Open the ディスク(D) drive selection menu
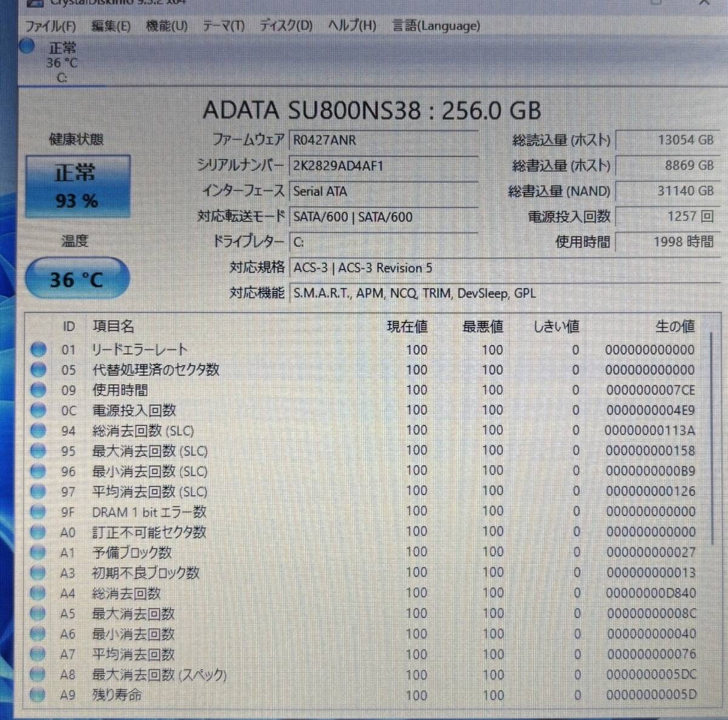Screen dimensions: 728x720 coord(284,25)
